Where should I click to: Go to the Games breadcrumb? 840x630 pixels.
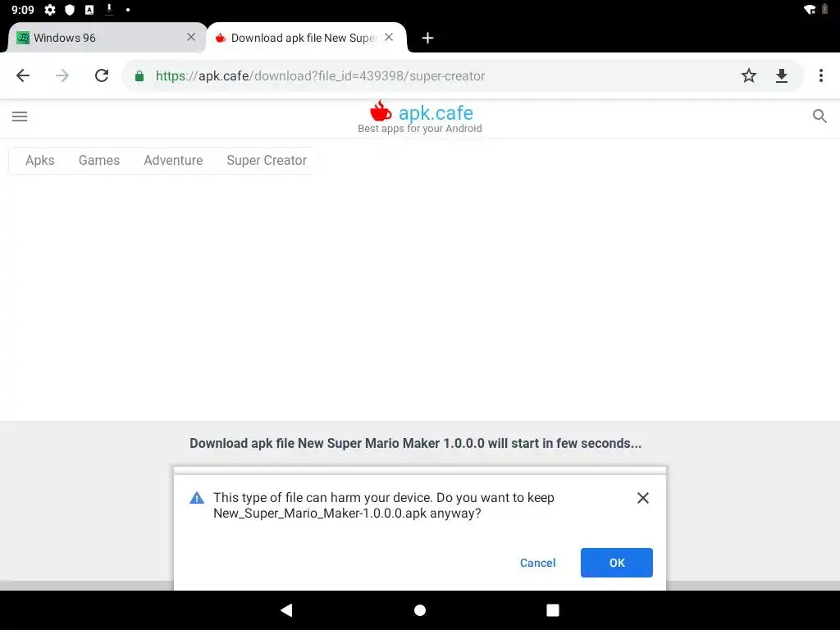point(99,160)
